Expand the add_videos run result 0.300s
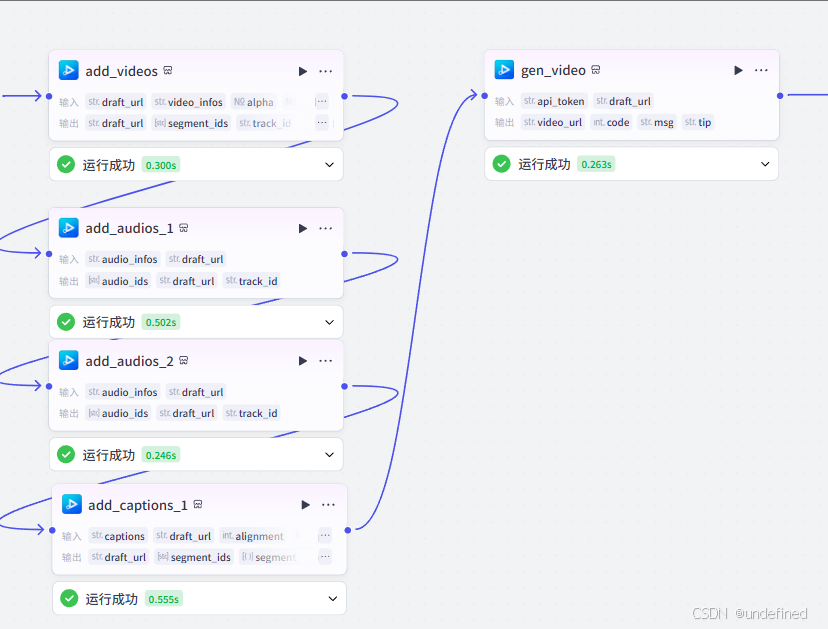828x629 pixels. pyautogui.click(x=330, y=165)
